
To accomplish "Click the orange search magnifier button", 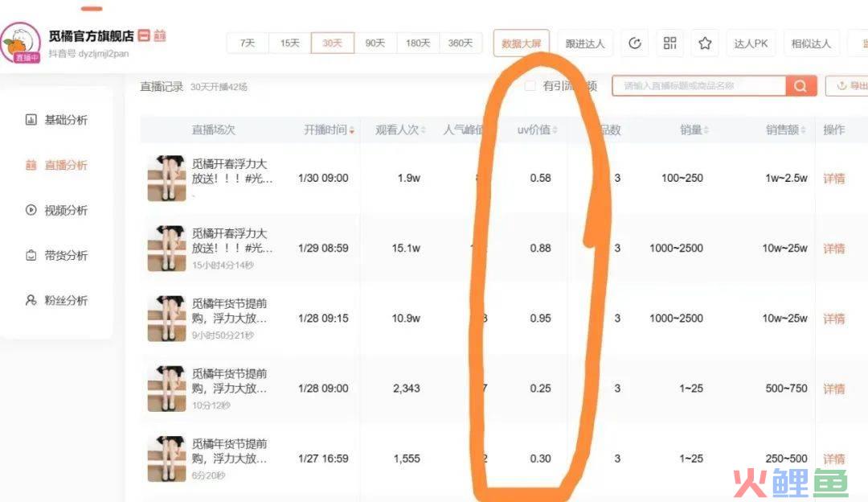I will point(800,86).
